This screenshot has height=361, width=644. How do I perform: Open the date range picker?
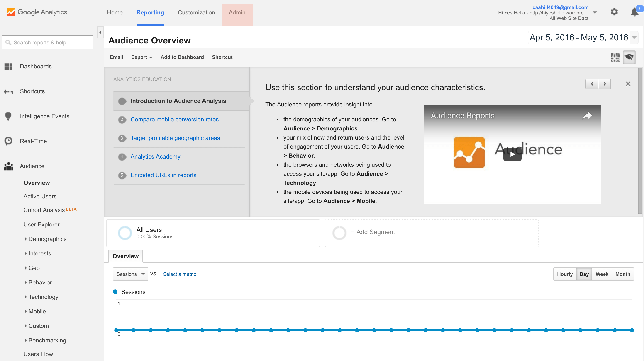pyautogui.click(x=583, y=38)
